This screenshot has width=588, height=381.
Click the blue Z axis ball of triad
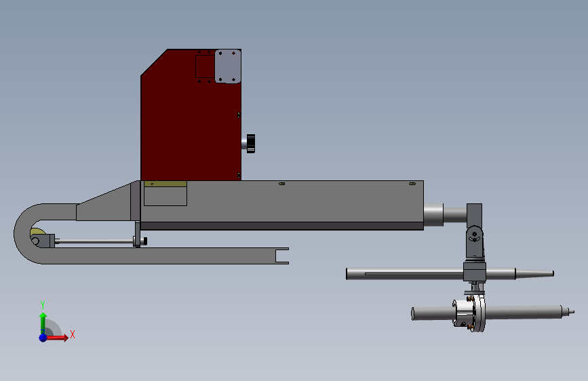(x=43, y=338)
